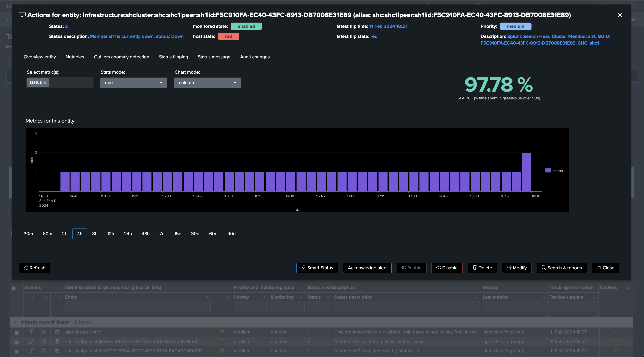
Task: Click Acknowledge alert button
Action: pyautogui.click(x=367, y=268)
